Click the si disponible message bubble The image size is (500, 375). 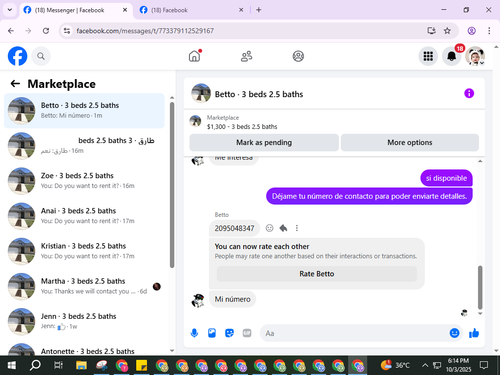pos(446,178)
